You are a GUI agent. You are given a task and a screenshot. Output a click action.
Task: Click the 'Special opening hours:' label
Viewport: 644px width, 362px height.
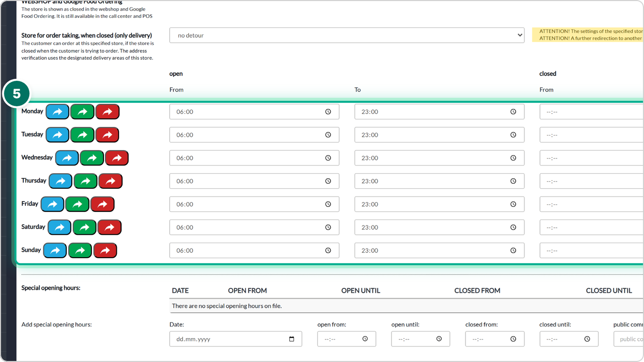[51, 288]
